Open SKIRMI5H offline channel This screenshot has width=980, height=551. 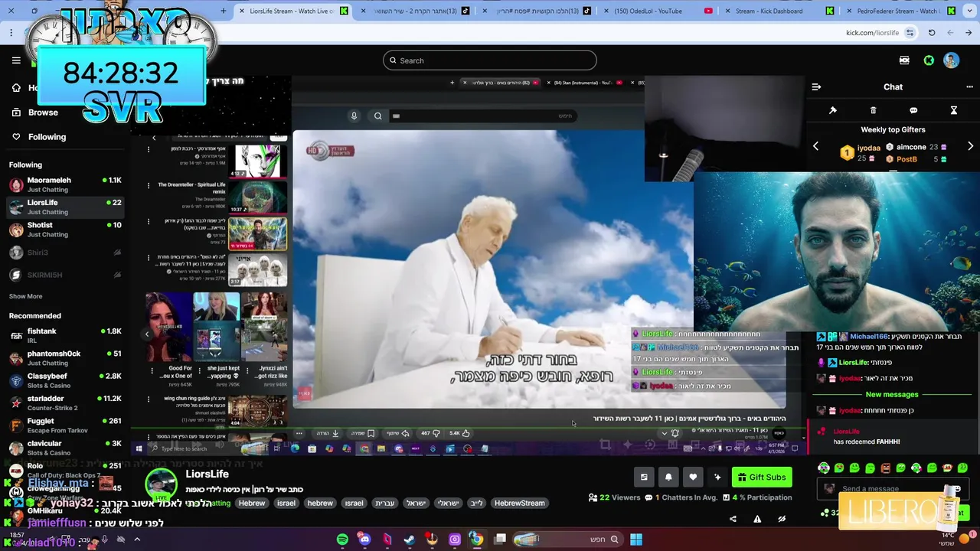click(x=65, y=275)
